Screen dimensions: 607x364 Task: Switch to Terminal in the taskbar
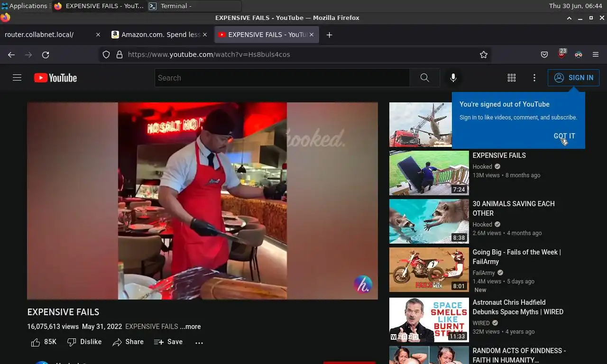click(194, 6)
